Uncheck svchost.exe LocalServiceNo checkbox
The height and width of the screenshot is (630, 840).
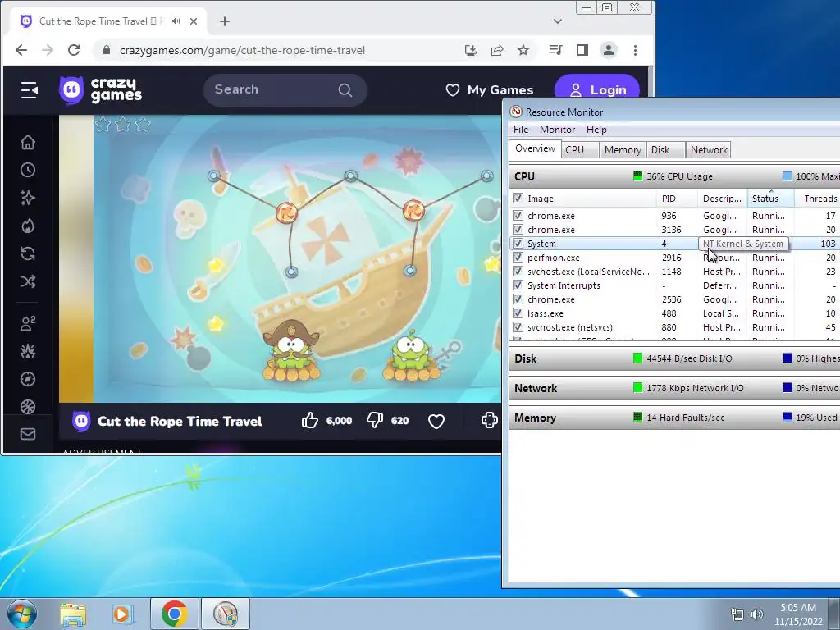(518, 271)
